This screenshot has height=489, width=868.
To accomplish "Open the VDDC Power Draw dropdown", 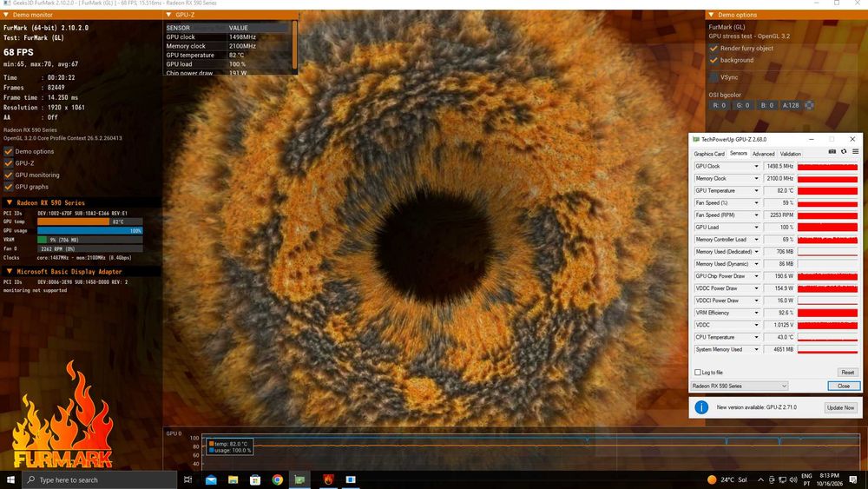I will coord(756,288).
